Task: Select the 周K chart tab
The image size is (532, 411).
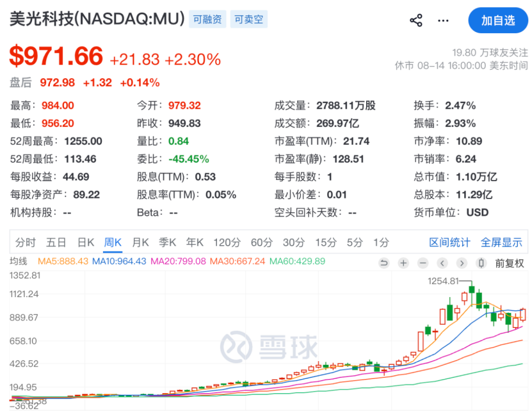Action: (113, 243)
